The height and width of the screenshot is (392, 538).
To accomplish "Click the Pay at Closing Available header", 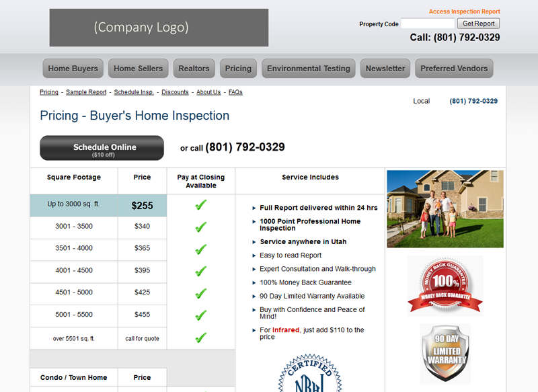I will [x=200, y=181].
